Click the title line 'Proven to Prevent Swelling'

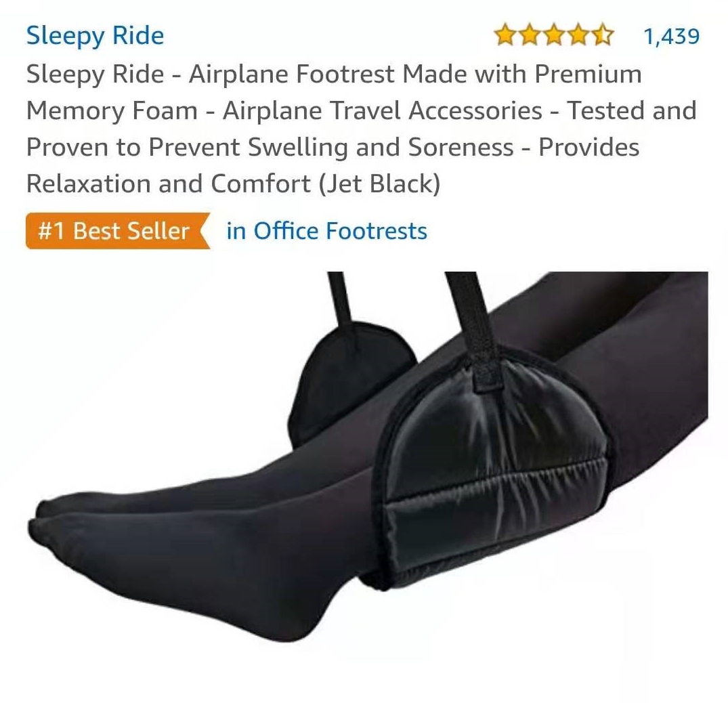click(333, 147)
